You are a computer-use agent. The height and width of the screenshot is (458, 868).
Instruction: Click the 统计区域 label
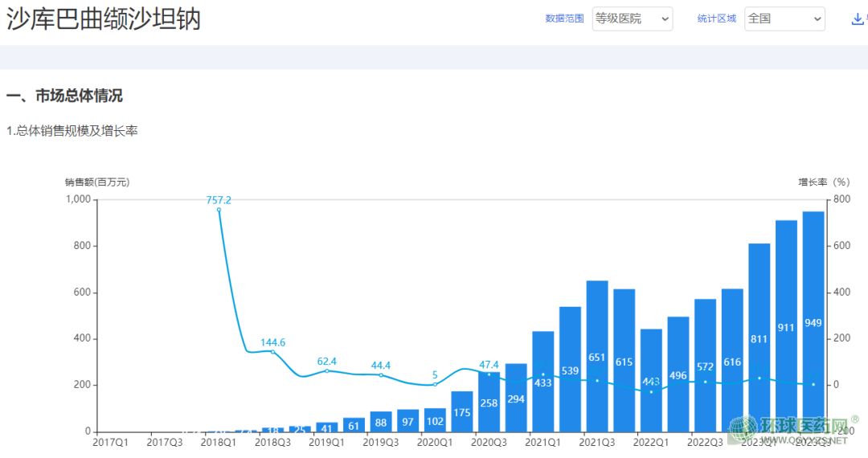point(717,18)
